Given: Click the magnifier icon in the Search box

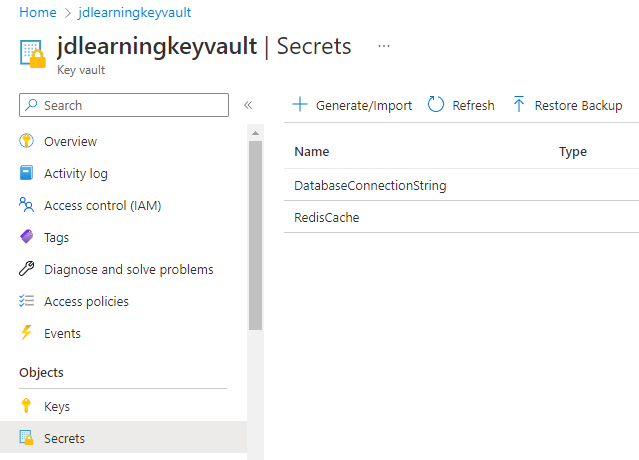Looking at the screenshot, I should (31, 105).
